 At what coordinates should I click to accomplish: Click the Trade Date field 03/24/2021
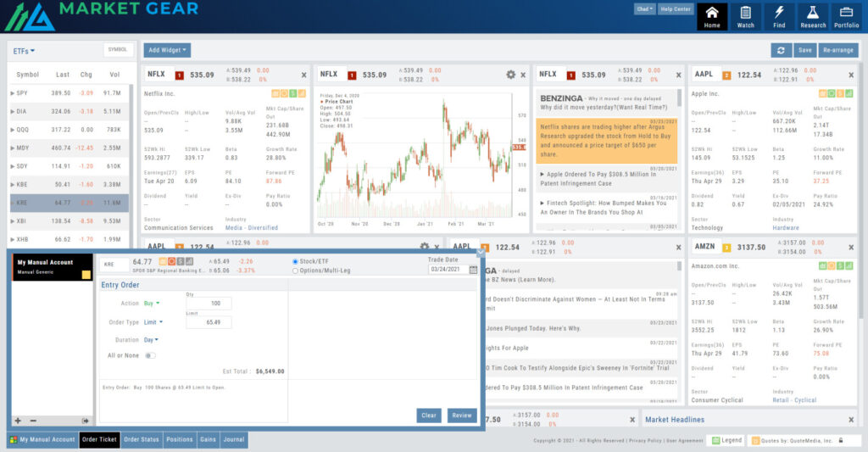pyautogui.click(x=448, y=269)
